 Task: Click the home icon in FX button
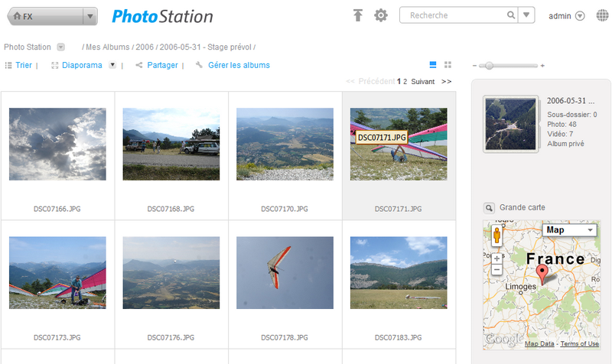coord(17,16)
